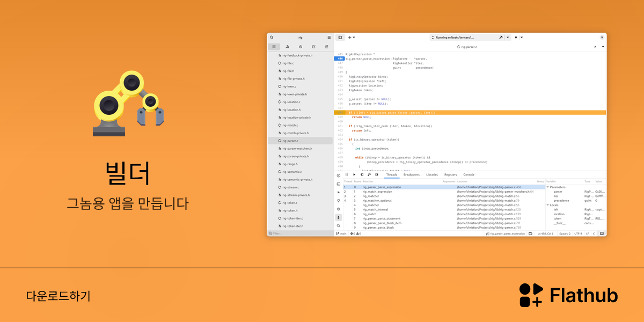Open rig-lexer.c in the file tree
This screenshot has height=322, width=644.
coord(301,86)
